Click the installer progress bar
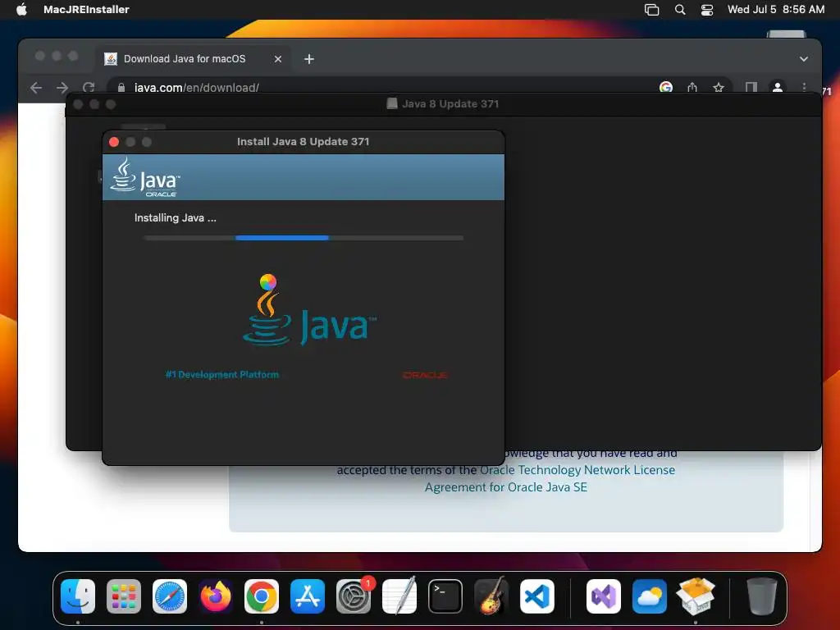The width and height of the screenshot is (840, 630). (x=304, y=238)
